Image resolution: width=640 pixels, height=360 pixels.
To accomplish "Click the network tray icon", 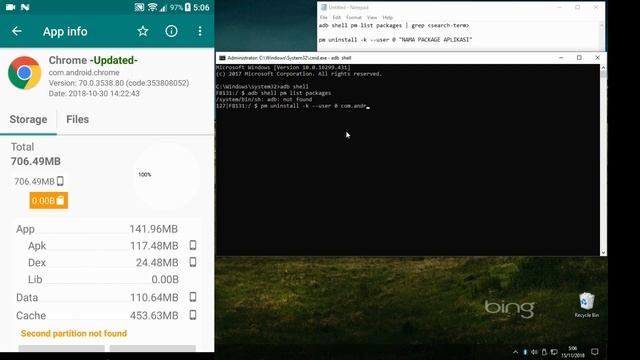I will point(554,352).
